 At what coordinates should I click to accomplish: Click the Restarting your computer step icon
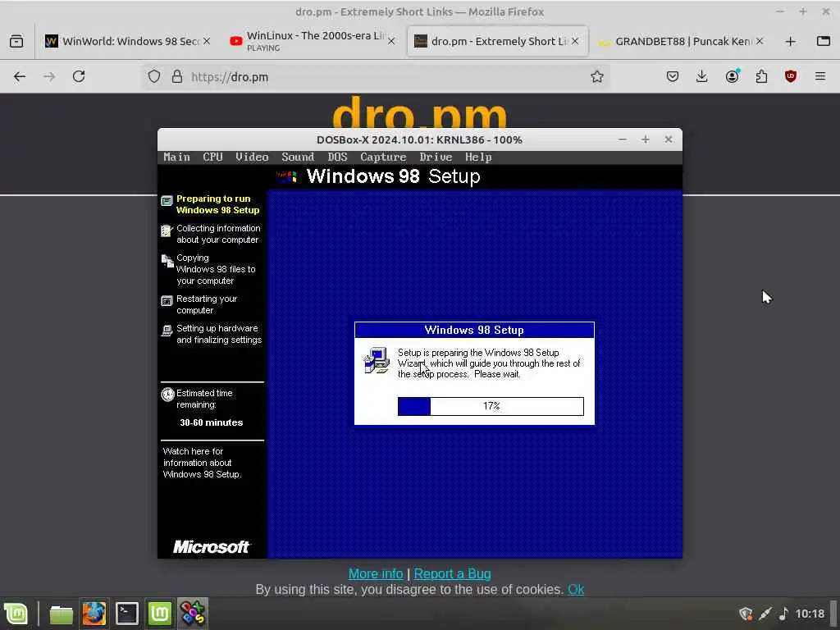167,300
